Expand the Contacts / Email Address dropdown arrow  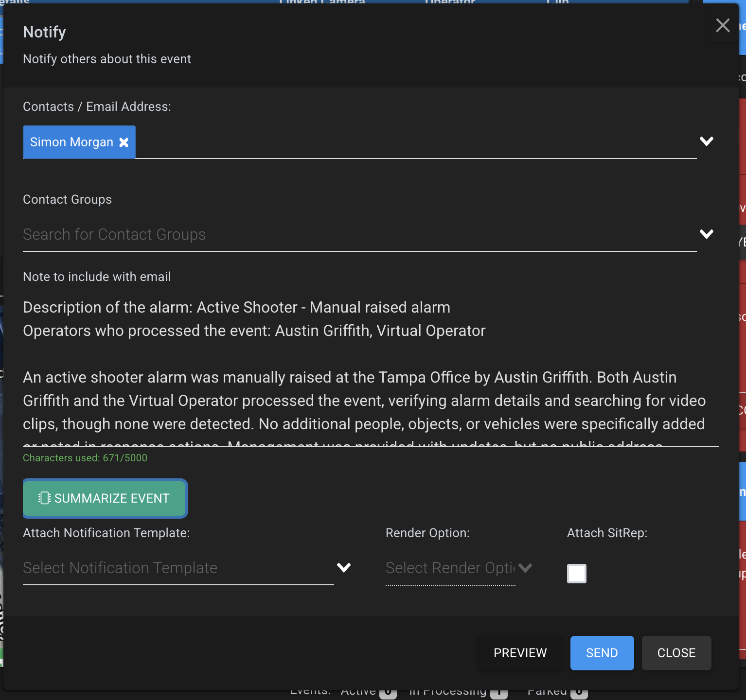[x=706, y=141]
